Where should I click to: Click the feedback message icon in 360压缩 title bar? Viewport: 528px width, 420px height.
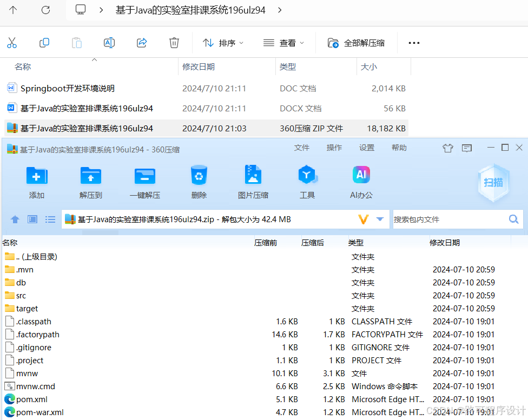pos(467,148)
